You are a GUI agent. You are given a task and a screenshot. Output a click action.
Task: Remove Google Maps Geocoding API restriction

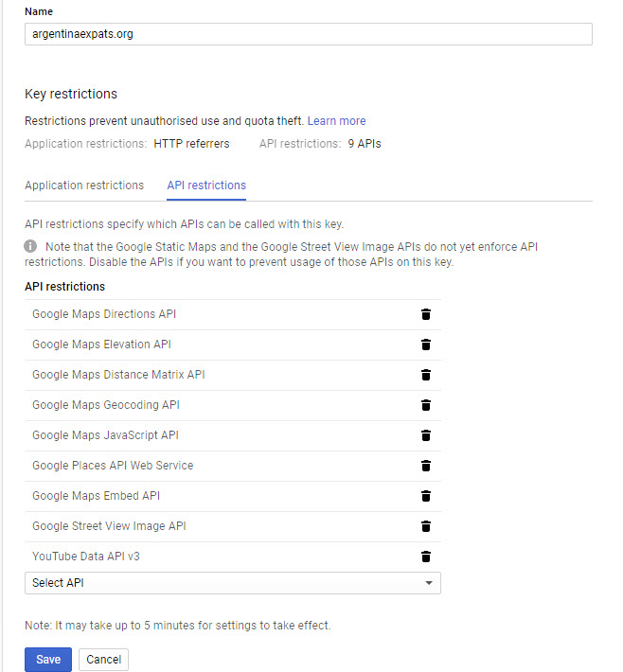426,405
